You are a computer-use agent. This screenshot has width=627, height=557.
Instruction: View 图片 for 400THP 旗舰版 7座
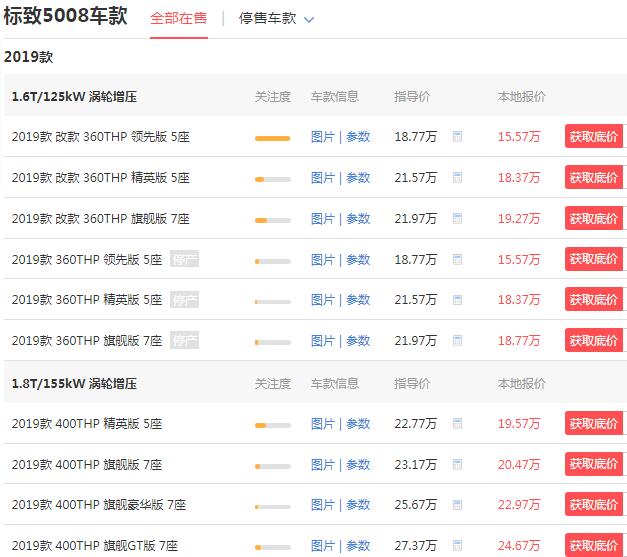[x=323, y=465]
